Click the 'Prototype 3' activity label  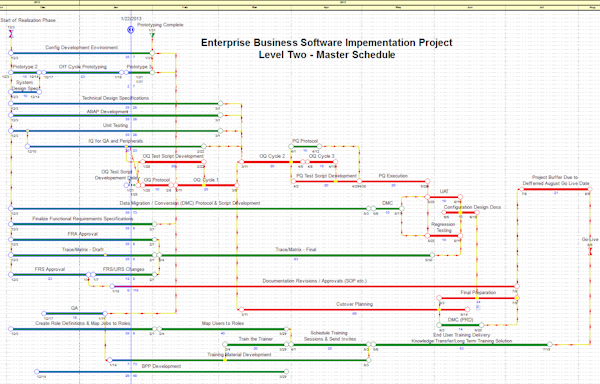point(139,67)
